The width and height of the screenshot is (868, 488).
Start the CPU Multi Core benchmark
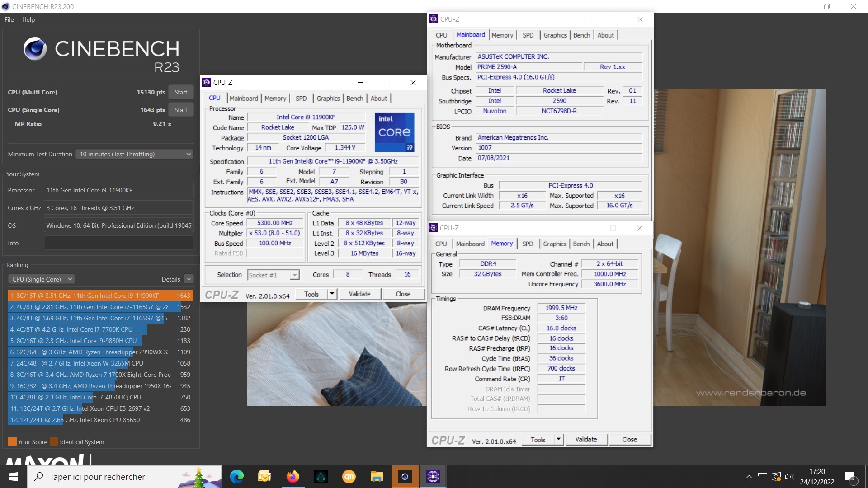coord(180,92)
